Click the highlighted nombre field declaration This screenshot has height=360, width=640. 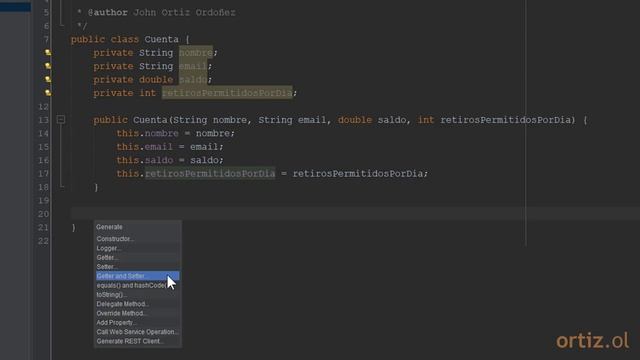pyautogui.click(x=196, y=53)
